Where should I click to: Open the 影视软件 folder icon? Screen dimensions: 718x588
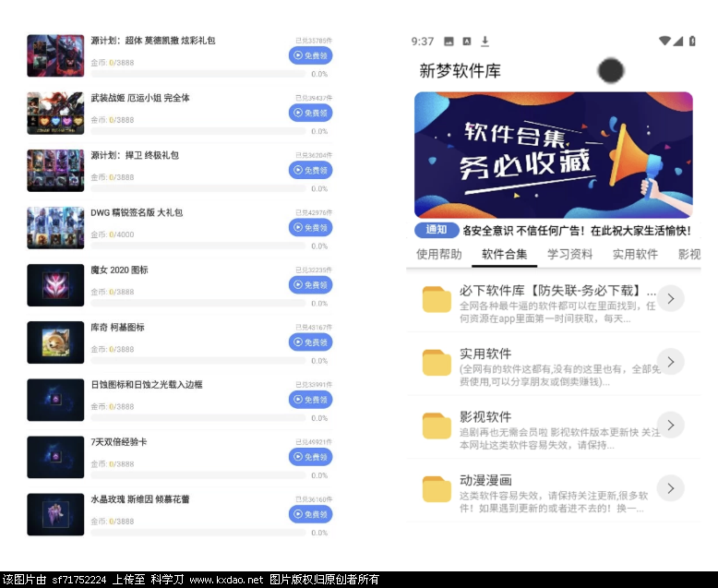coord(437,426)
